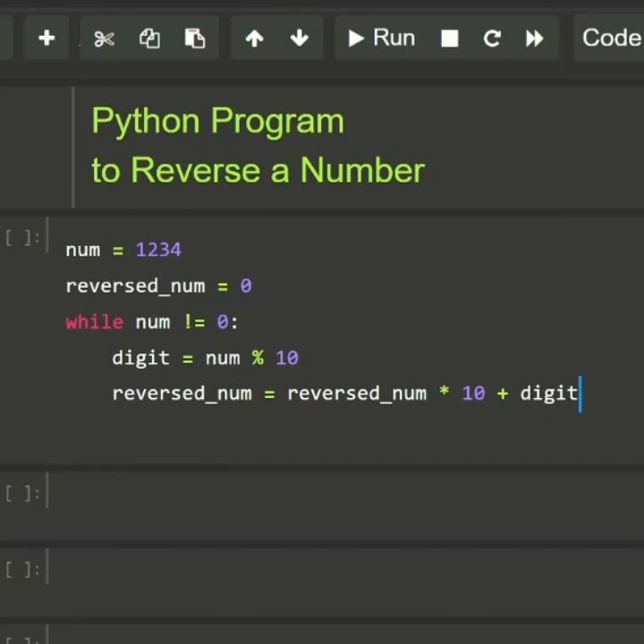Image resolution: width=644 pixels, height=644 pixels.
Task: Copy selected cells icon
Action: coord(150,38)
